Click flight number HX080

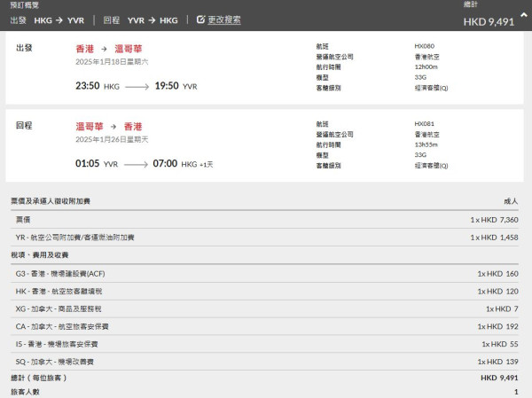click(424, 46)
